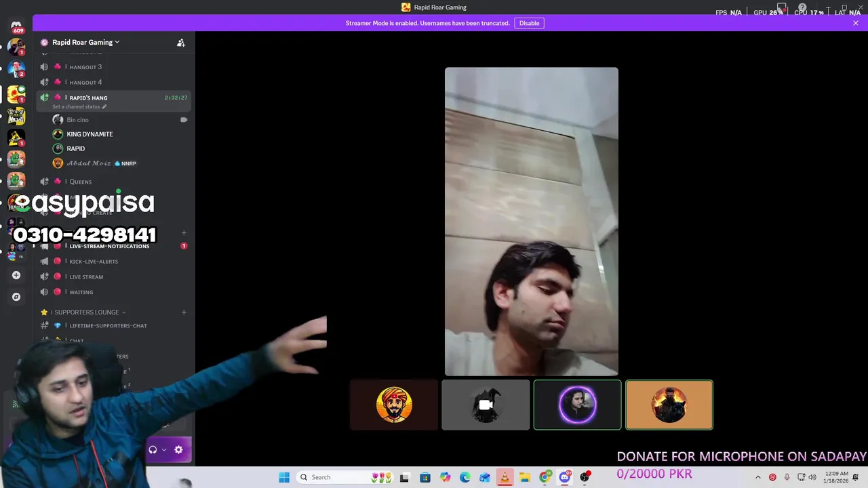Open network settings from system tray

pos(801,478)
